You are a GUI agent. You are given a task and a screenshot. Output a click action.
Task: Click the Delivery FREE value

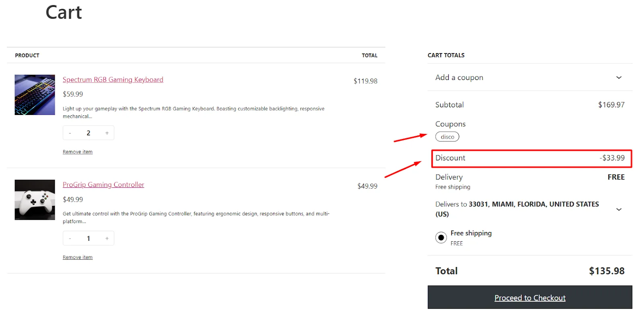tap(616, 177)
